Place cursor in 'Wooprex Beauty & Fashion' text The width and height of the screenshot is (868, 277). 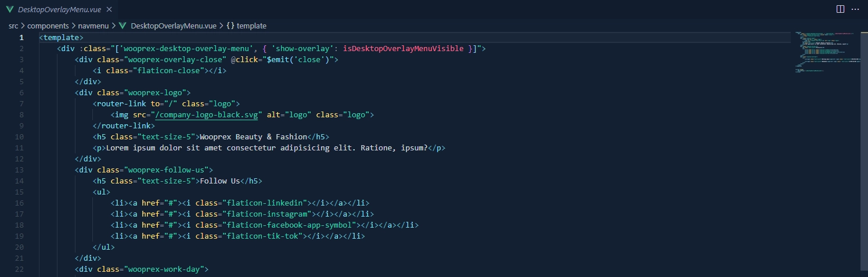[x=253, y=137]
